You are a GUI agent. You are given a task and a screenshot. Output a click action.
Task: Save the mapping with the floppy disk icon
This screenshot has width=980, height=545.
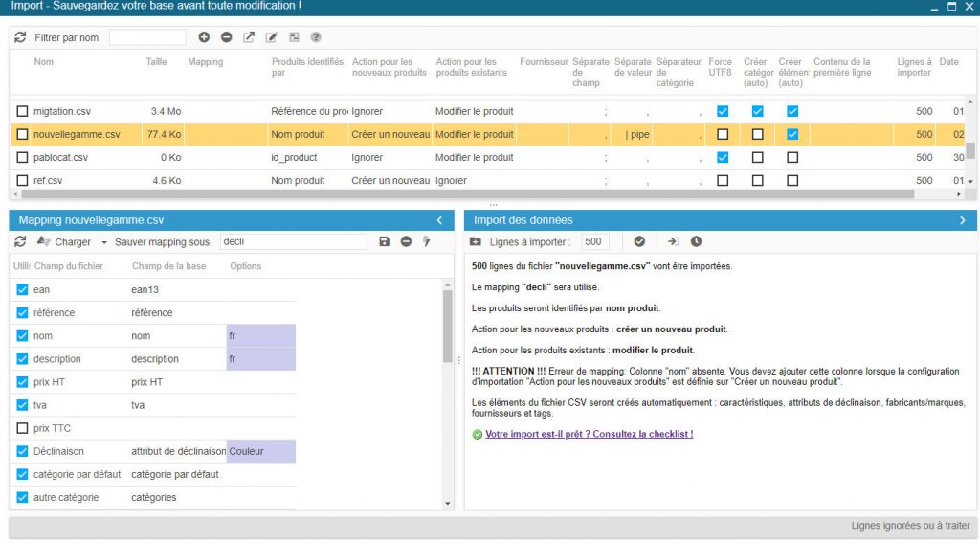coord(384,242)
